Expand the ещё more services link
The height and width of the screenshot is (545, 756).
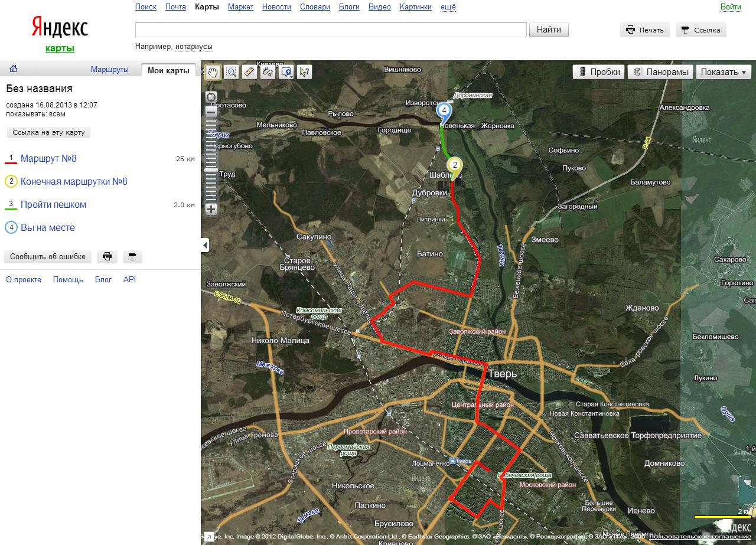click(448, 7)
